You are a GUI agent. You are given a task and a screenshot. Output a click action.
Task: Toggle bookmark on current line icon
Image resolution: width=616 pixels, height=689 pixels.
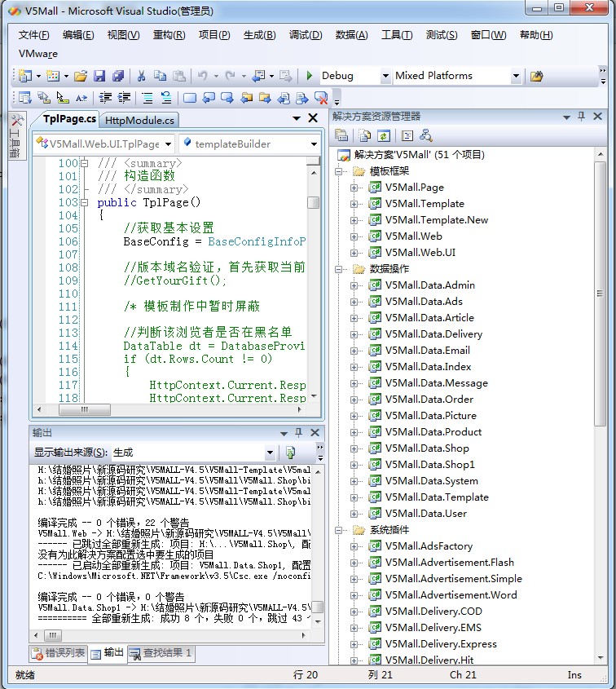coord(190,98)
